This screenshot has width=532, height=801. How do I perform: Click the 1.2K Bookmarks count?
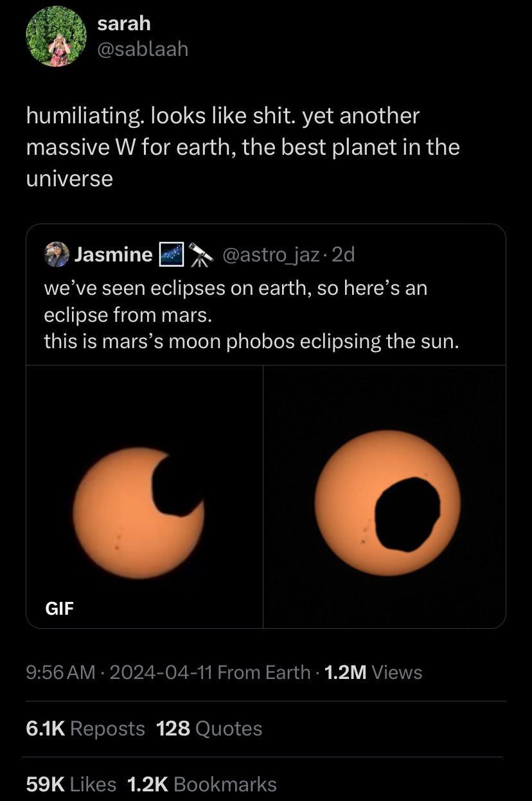[x=202, y=784]
